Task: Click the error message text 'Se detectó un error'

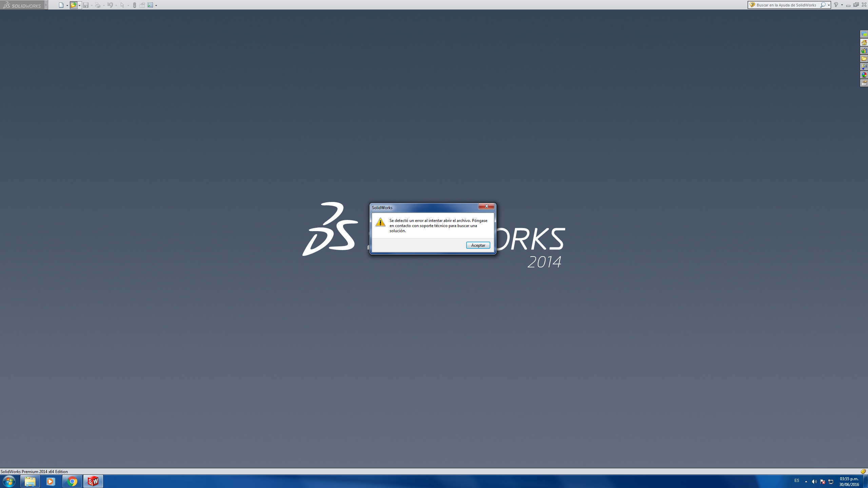Action: pyautogui.click(x=438, y=226)
